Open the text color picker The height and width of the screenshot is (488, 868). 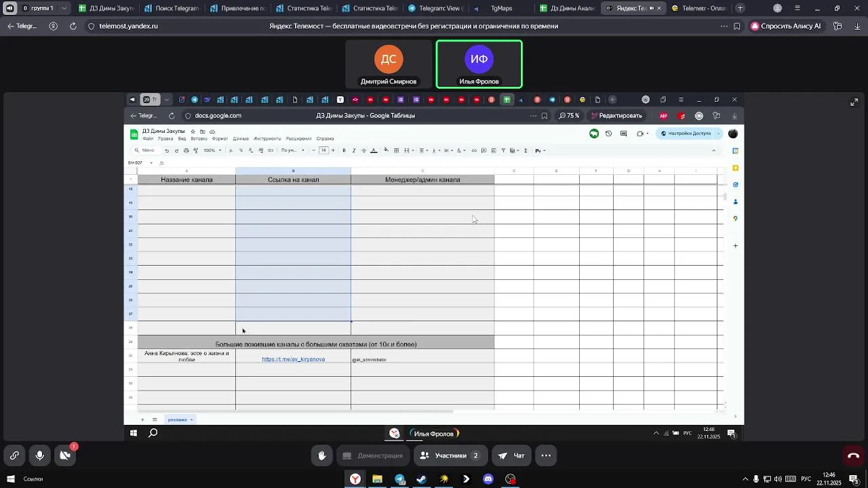pyautogui.click(x=374, y=150)
